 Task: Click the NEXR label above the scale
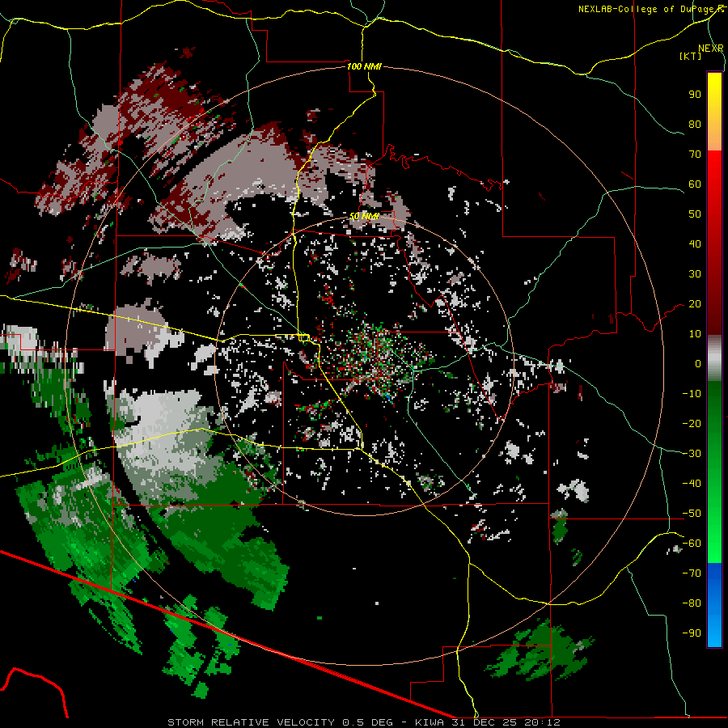point(711,49)
